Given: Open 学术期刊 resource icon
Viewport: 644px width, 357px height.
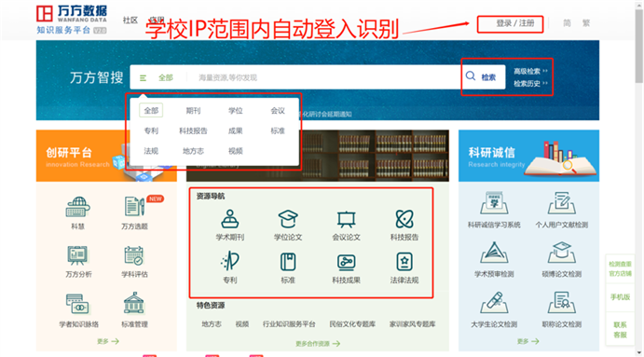Looking at the screenshot, I should click(230, 219).
